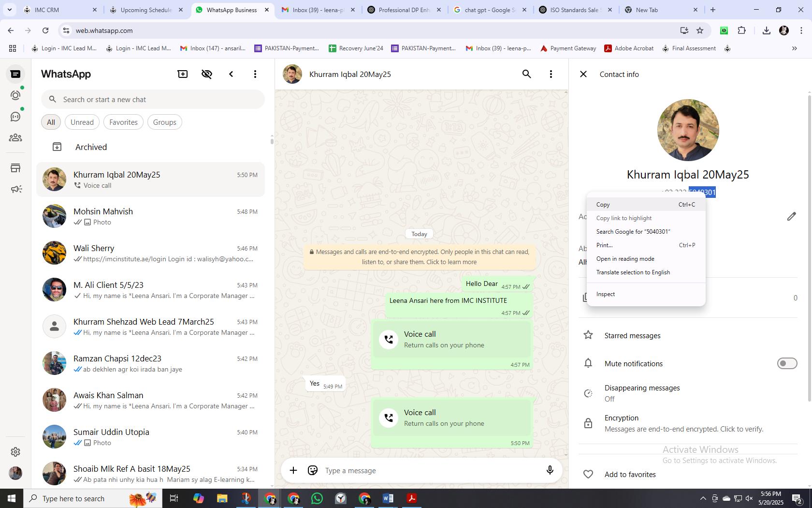
Task: Click the collapse arrow beside chat list menu
Action: [231, 74]
